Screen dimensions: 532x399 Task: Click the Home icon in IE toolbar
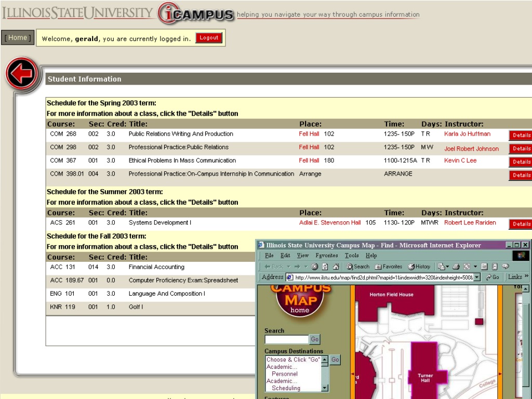(336, 267)
